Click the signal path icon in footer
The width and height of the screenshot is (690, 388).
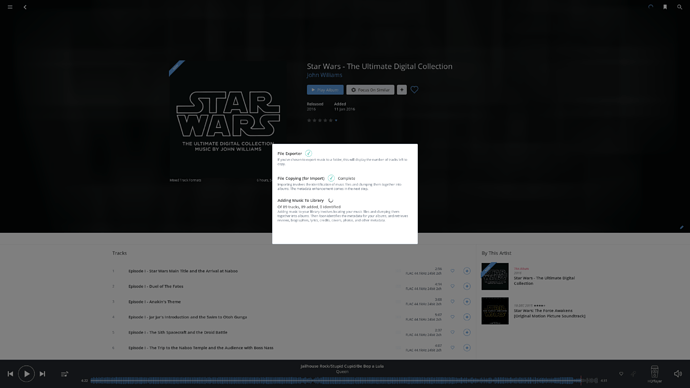(x=634, y=374)
